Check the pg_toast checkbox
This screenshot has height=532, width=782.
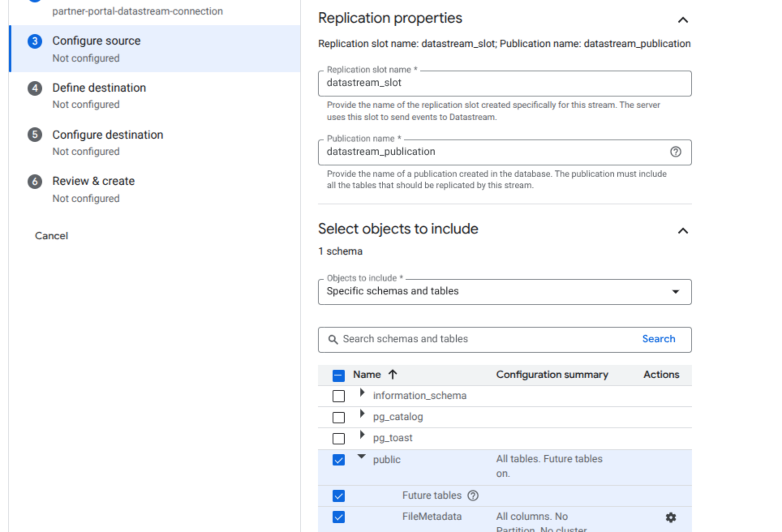tap(339, 439)
